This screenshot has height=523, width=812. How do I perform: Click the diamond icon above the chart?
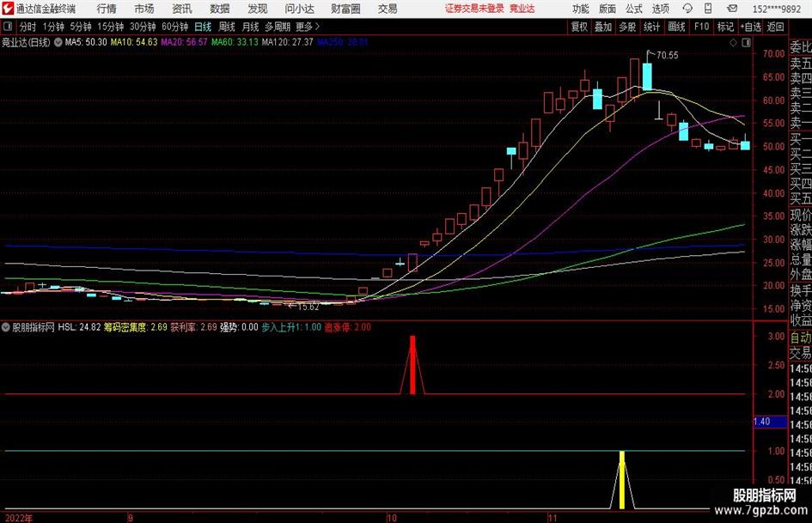pos(733,43)
